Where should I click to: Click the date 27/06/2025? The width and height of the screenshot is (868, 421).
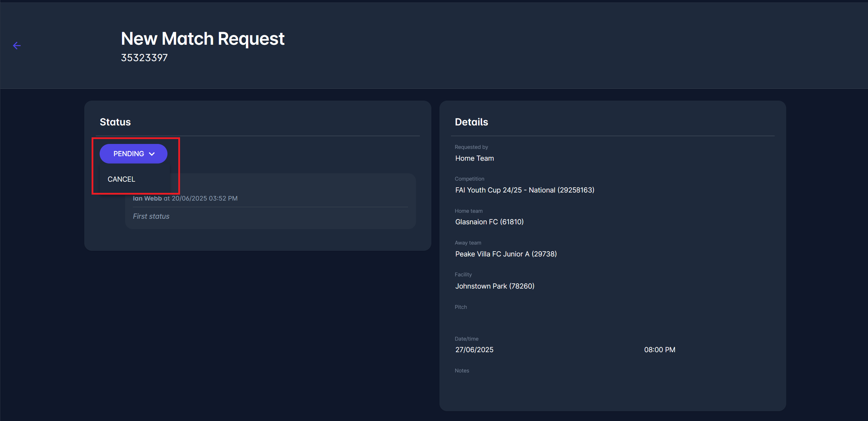point(474,350)
